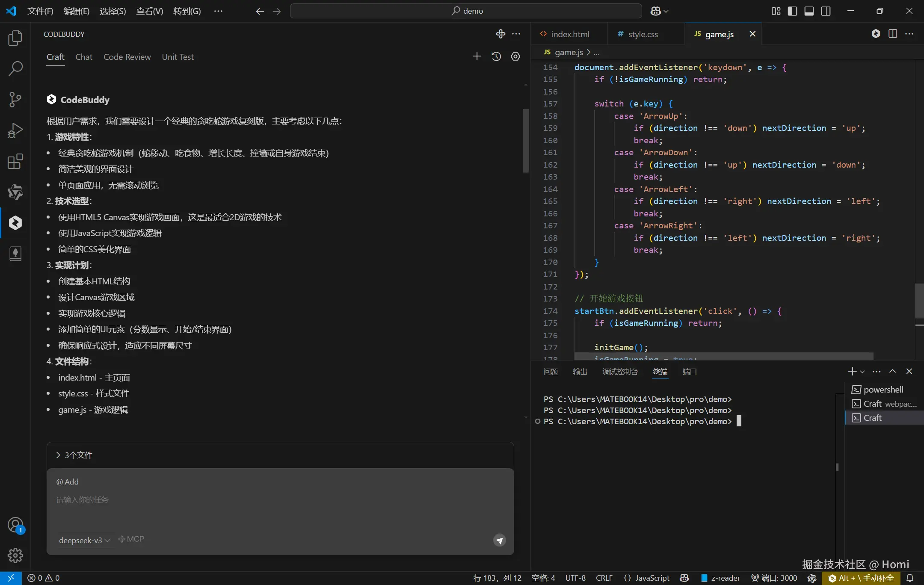Open the style.css editor tab

pyautogui.click(x=643, y=34)
